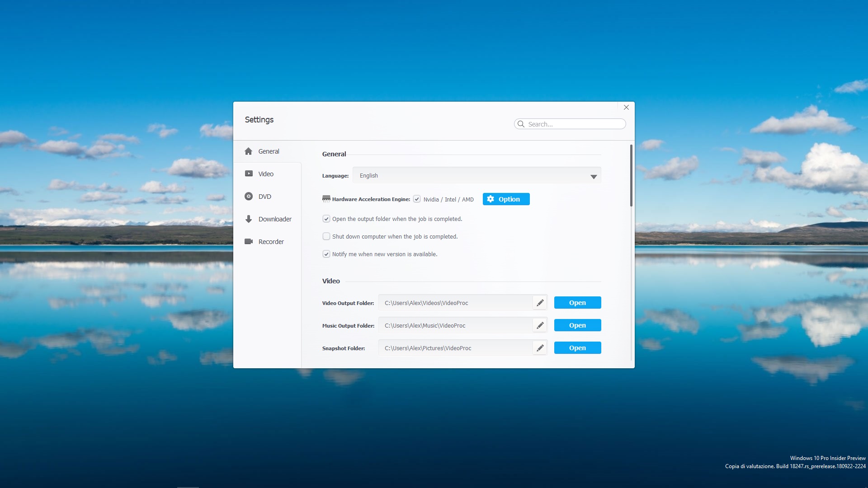Screen dimensions: 868x488
Task: Click the Settings dialog title
Action: (259, 120)
